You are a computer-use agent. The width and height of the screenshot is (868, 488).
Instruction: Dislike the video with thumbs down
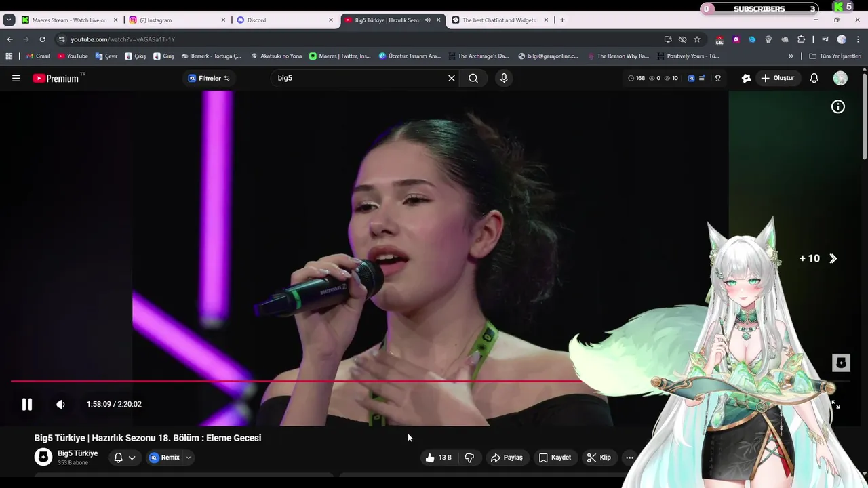click(x=469, y=457)
